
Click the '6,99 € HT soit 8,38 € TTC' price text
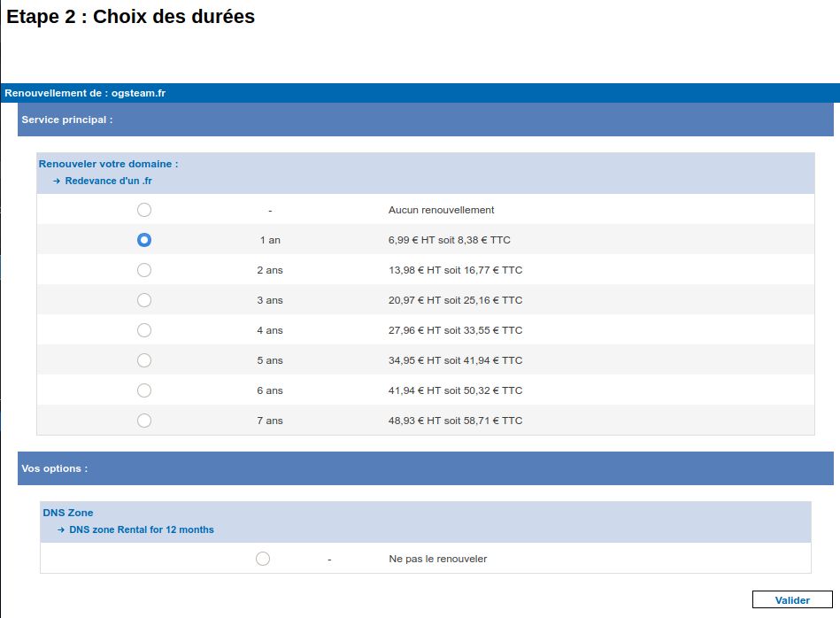[x=449, y=240]
